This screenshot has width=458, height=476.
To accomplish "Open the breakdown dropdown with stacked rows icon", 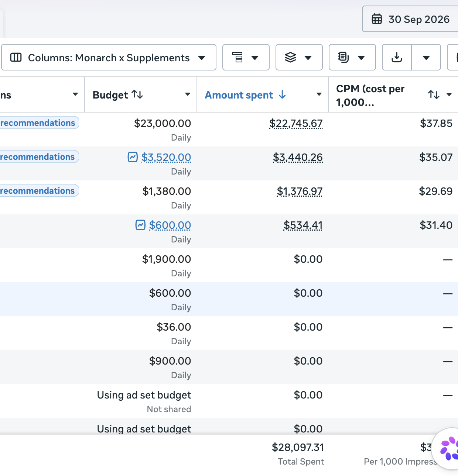I will click(x=246, y=57).
